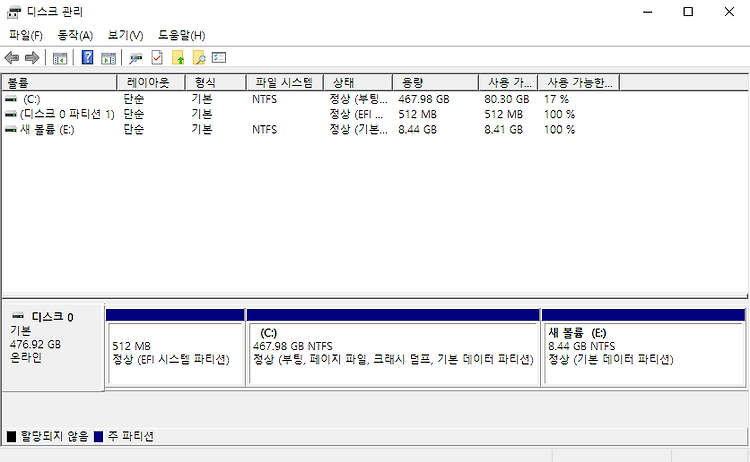This screenshot has width=750, height=462.
Task: Click the checklist view toolbar icon
Action: click(x=219, y=57)
